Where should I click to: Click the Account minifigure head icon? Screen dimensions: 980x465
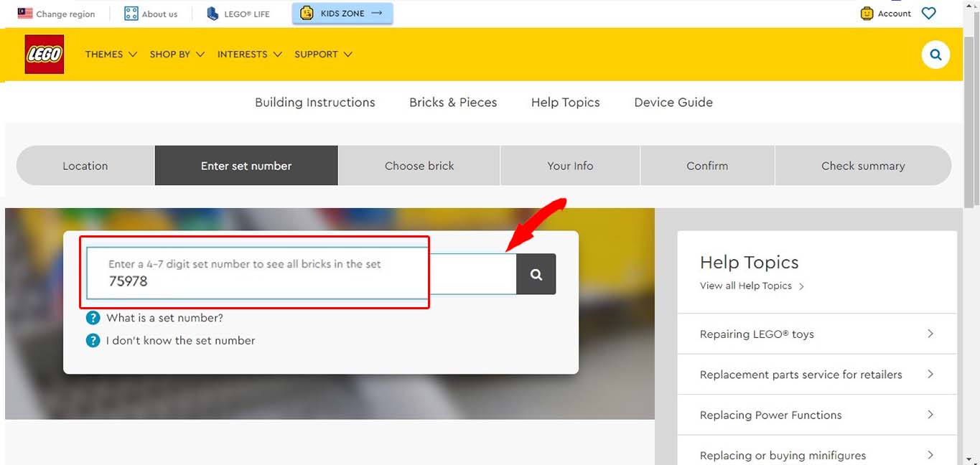pyautogui.click(x=867, y=13)
